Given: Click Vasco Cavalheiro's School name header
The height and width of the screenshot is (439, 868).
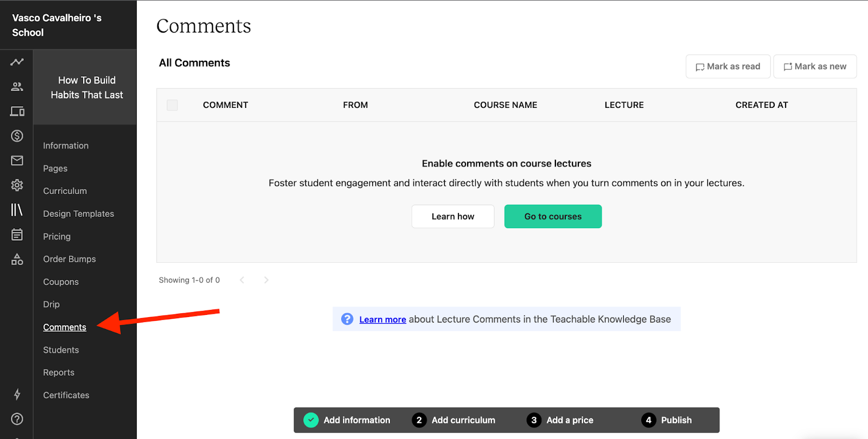Looking at the screenshot, I should (x=56, y=25).
